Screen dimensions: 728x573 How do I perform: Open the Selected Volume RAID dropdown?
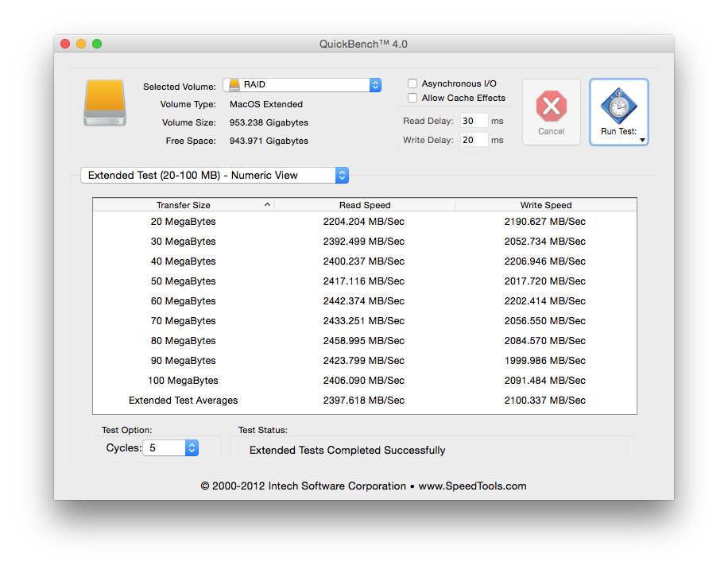(302, 84)
